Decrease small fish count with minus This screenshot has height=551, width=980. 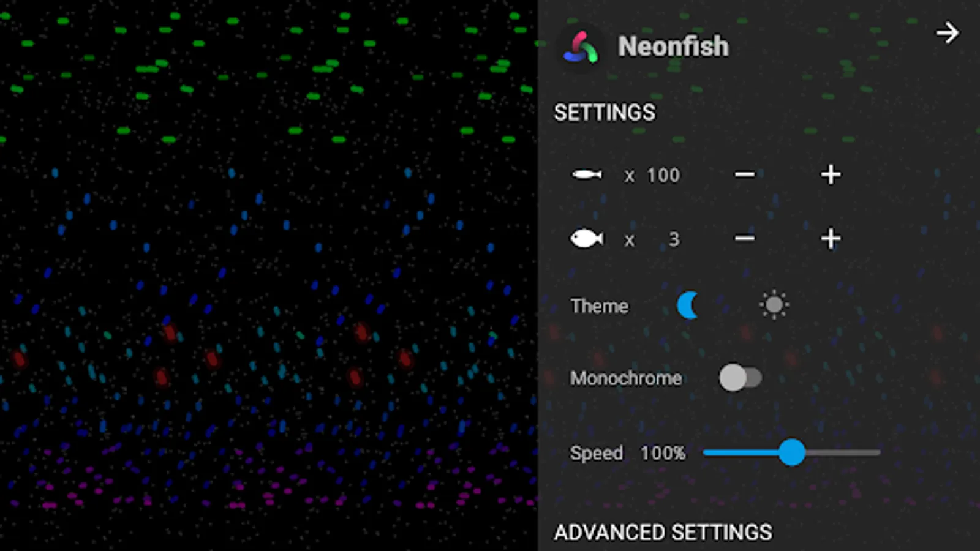pos(745,175)
